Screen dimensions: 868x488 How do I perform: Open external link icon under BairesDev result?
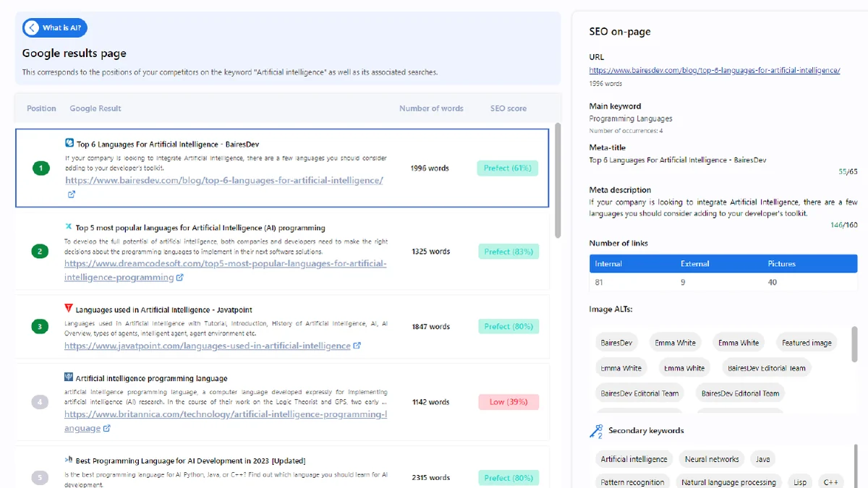(x=71, y=194)
